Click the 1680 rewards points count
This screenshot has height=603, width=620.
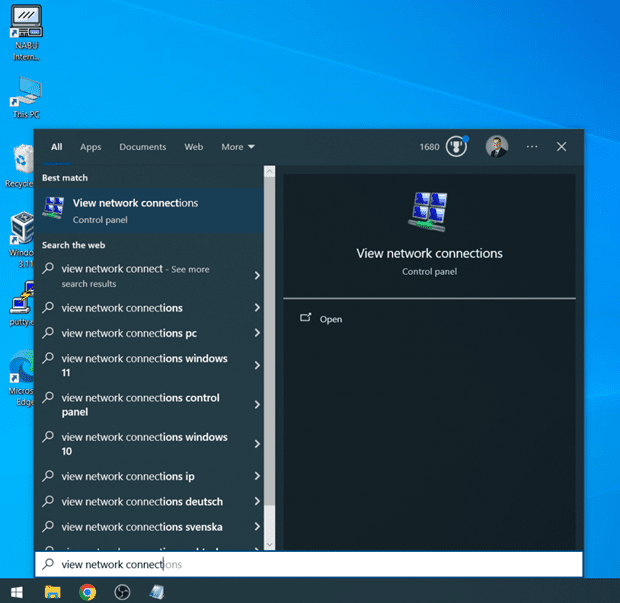(x=429, y=147)
